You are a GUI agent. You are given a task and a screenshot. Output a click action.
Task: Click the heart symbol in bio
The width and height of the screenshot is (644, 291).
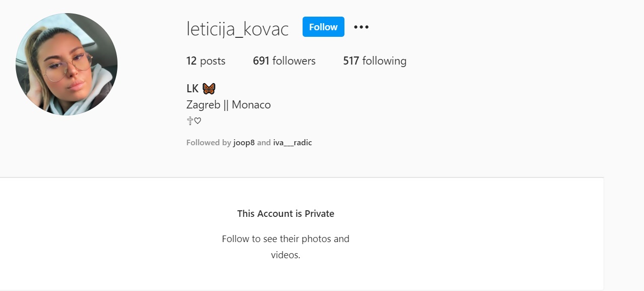(198, 121)
